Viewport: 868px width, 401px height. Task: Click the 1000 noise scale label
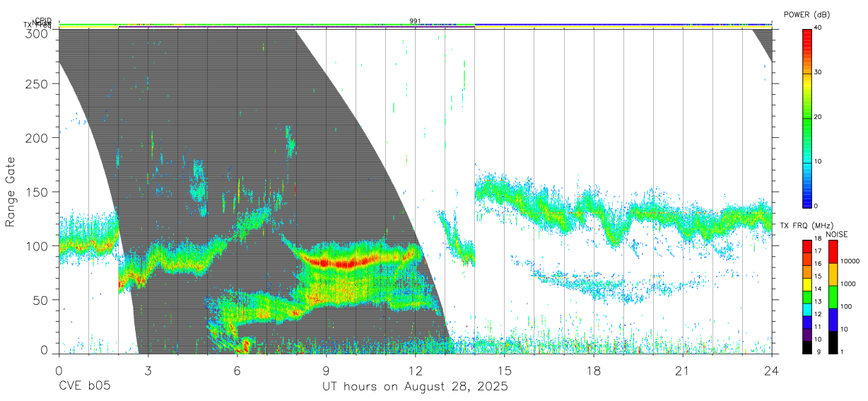coord(848,284)
